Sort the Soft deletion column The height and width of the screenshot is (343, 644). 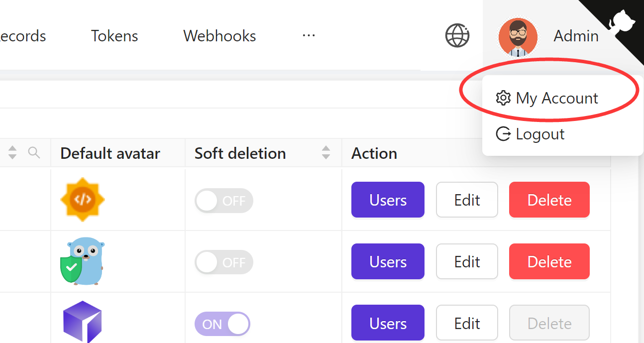click(326, 153)
